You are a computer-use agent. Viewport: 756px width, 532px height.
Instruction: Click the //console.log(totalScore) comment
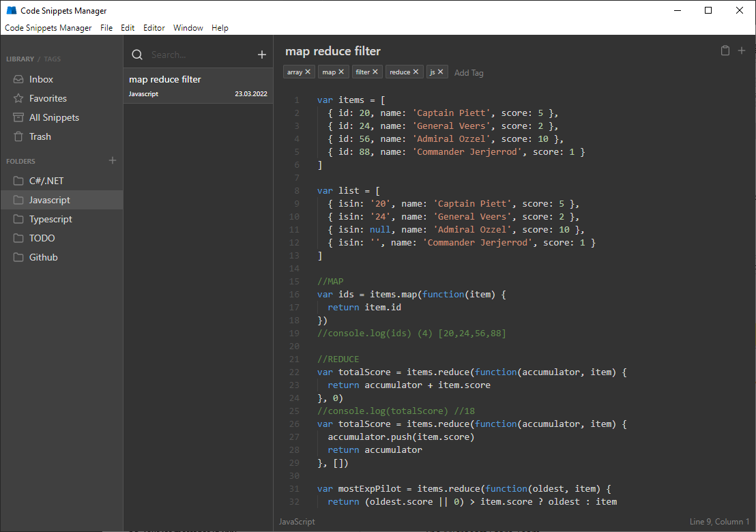click(x=396, y=411)
